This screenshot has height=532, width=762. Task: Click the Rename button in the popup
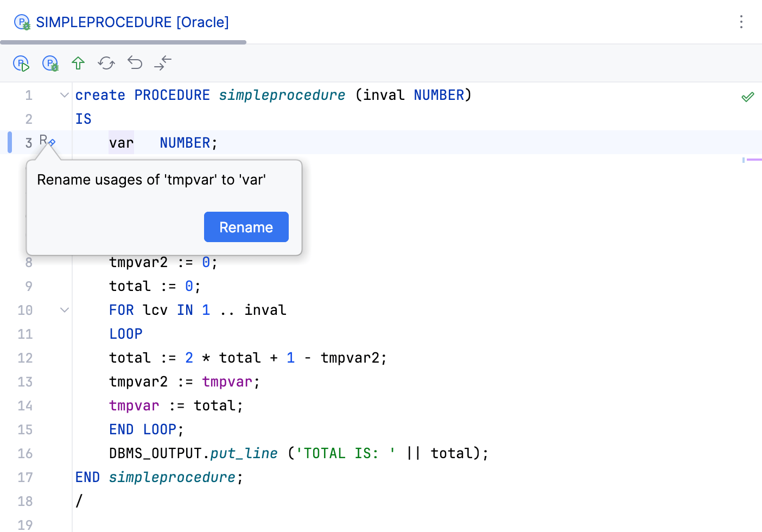246,227
